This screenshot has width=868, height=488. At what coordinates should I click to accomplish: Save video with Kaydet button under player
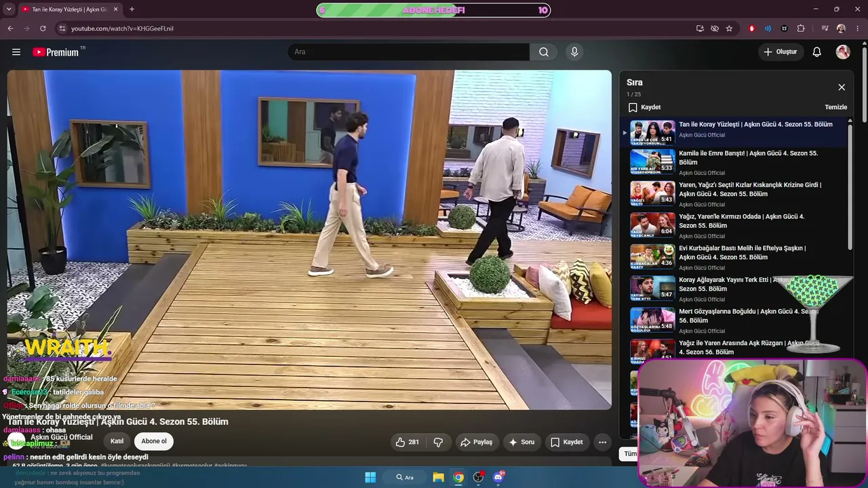(566, 442)
